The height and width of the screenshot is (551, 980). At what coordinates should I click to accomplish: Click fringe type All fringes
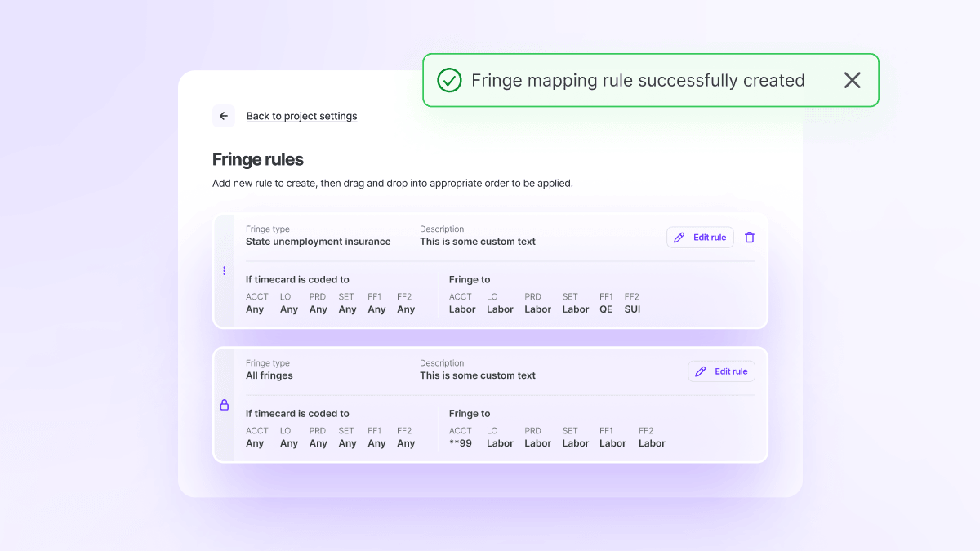click(x=269, y=375)
